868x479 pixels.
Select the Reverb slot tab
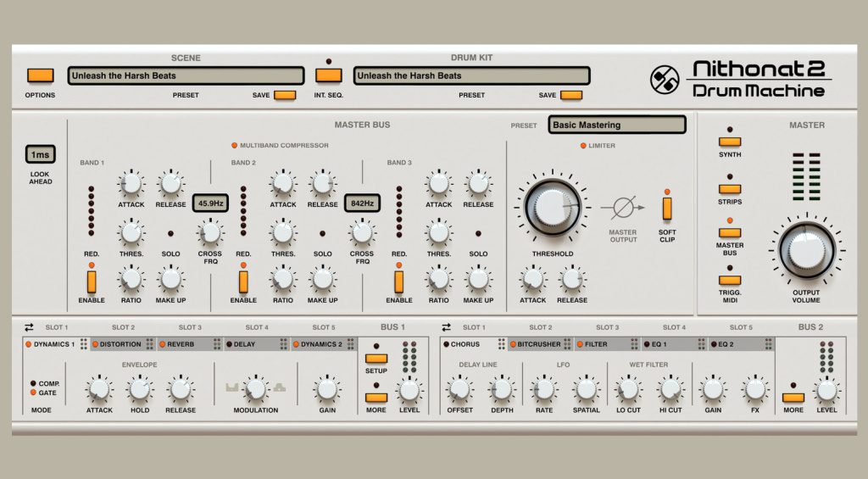coord(190,344)
